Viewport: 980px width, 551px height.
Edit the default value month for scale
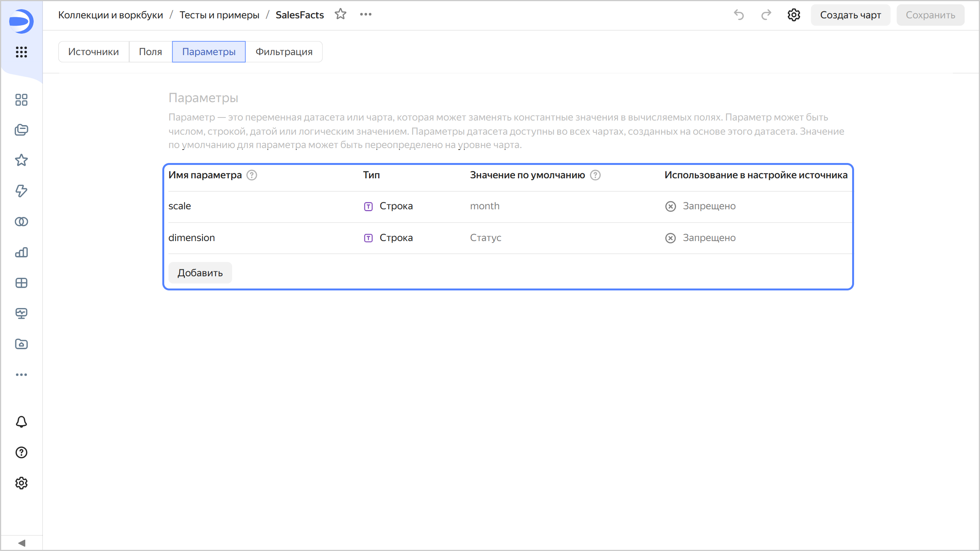point(485,206)
